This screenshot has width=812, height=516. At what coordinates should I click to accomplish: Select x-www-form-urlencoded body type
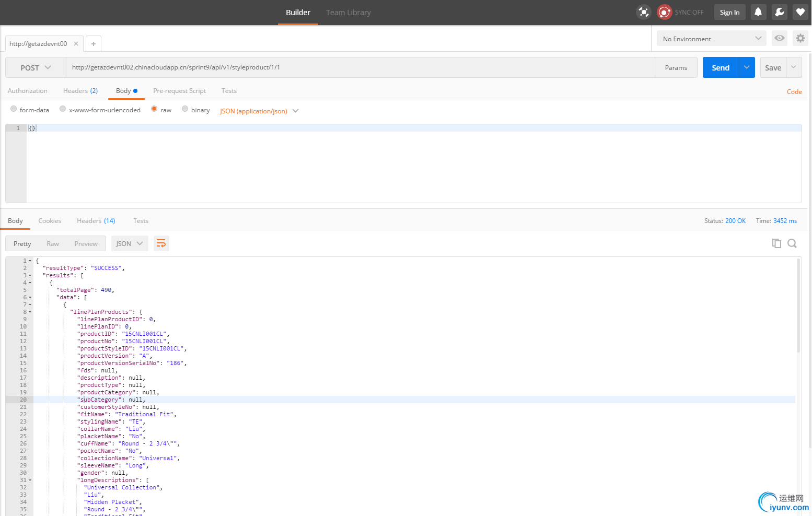63,109
